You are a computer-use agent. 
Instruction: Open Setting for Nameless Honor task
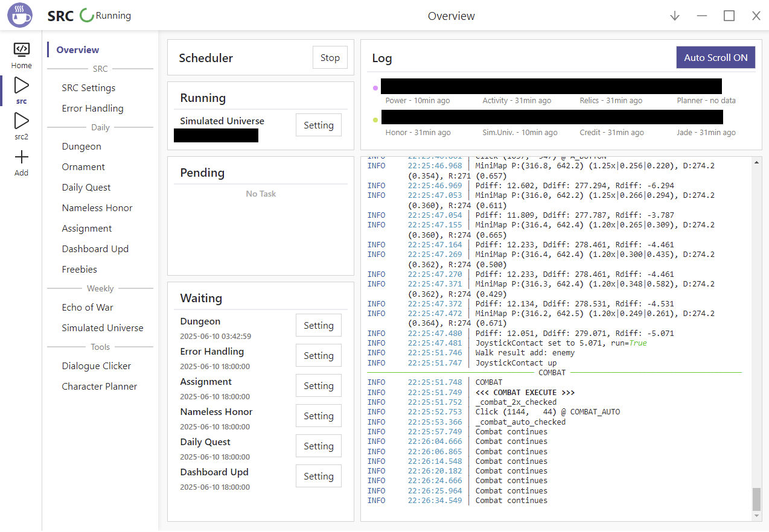319,416
